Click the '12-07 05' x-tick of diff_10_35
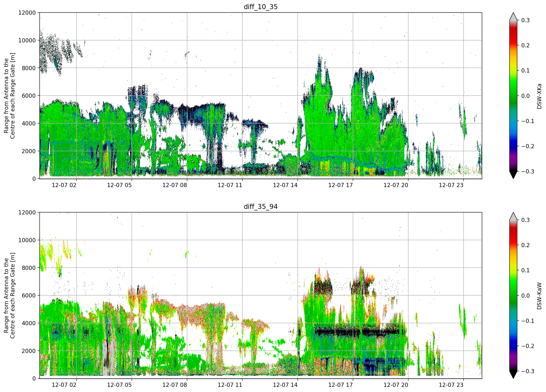546x392 pixels. tap(120, 185)
